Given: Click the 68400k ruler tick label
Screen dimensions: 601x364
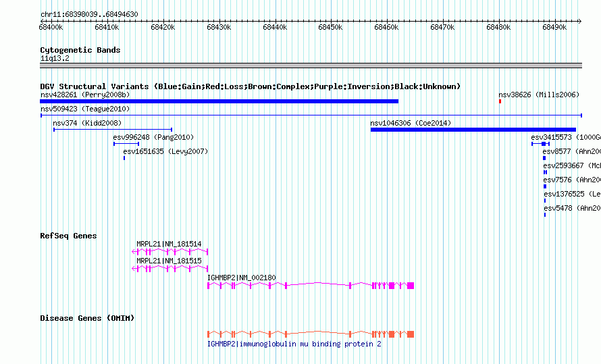Looking at the screenshot, I should (x=51, y=27).
